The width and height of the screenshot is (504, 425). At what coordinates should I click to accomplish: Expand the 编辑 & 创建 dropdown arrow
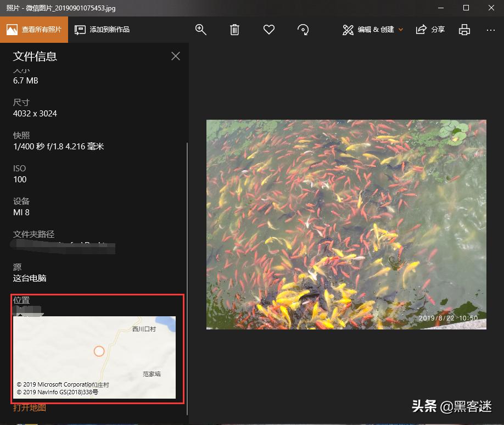coord(401,30)
